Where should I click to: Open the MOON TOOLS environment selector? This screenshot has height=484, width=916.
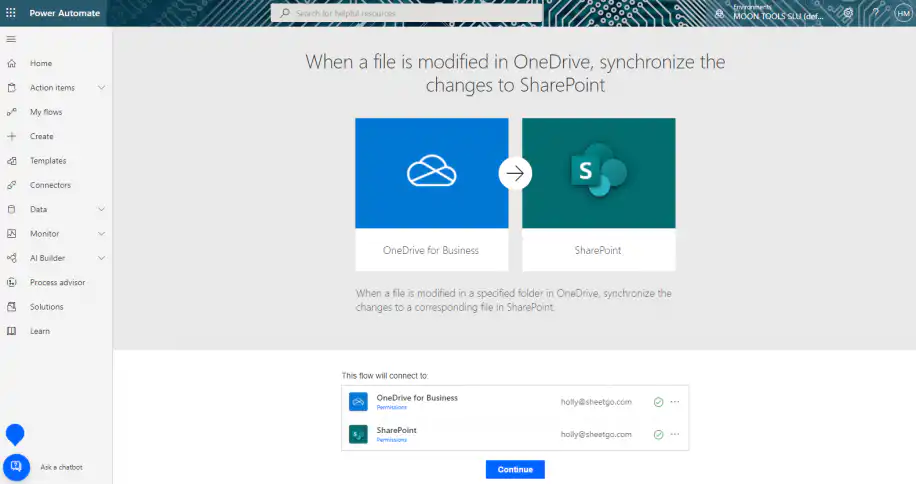pos(778,13)
